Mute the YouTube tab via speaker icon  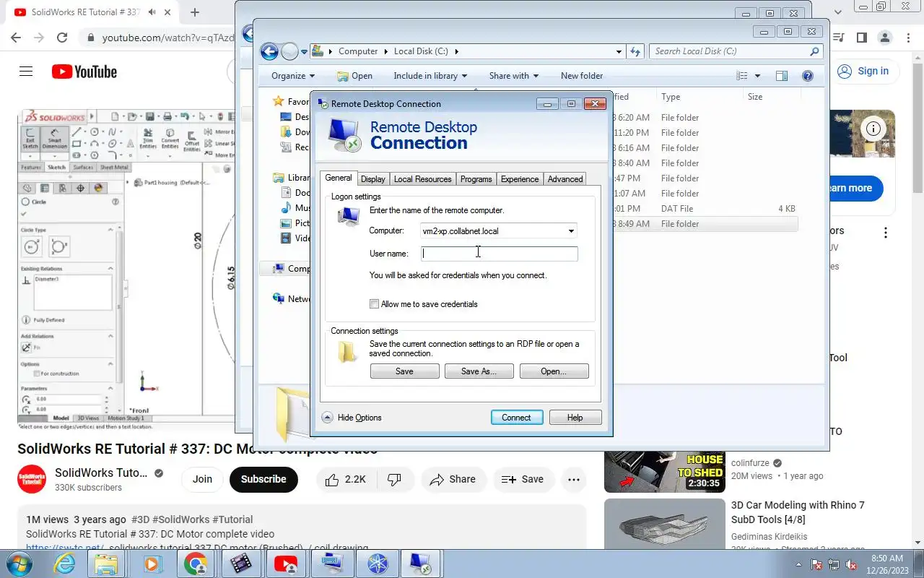tap(153, 12)
